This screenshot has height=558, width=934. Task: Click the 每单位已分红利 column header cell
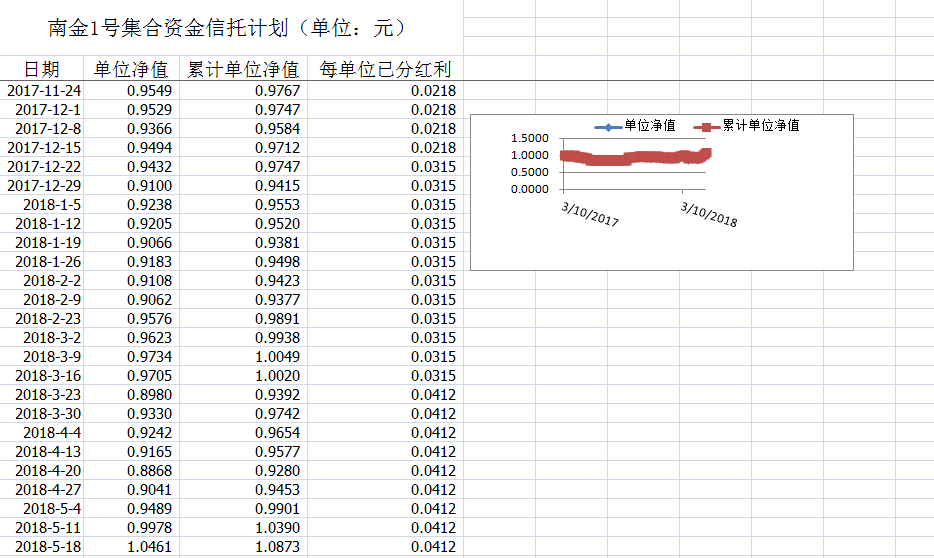[384, 69]
